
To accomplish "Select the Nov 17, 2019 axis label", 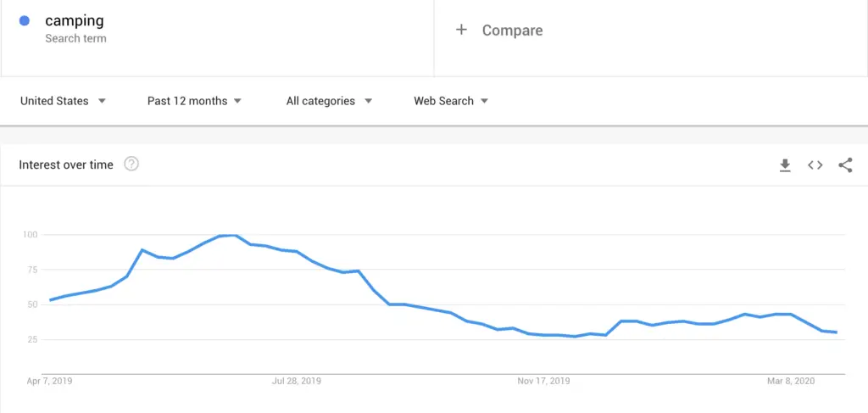I will click(543, 381).
